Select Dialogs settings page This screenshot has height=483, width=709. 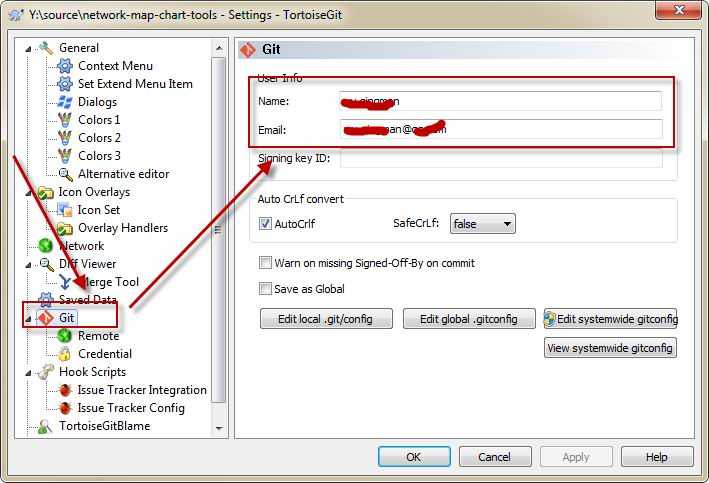tap(97, 102)
